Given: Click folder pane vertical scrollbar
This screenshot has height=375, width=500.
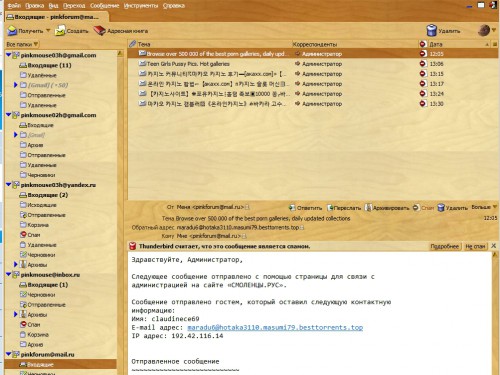Looking at the screenshot, I should (120, 213).
